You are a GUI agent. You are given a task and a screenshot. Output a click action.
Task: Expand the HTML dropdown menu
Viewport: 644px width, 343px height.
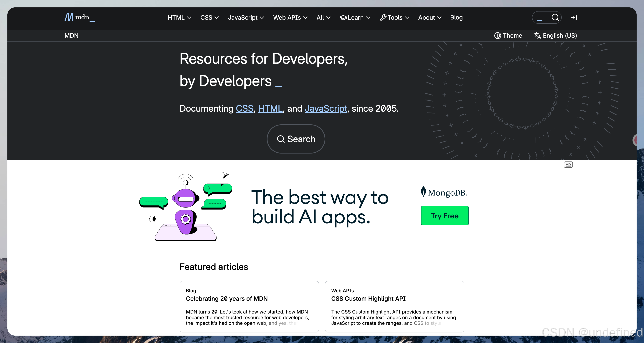[179, 17]
